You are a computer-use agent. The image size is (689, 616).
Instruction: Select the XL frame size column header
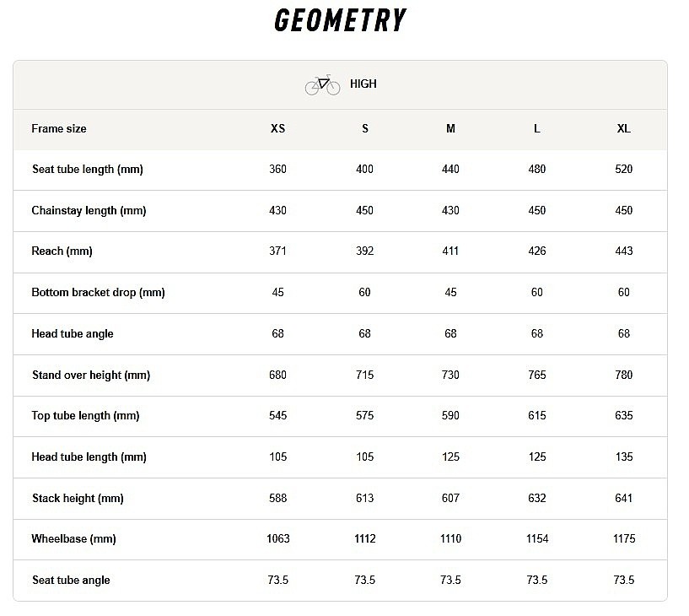(x=623, y=129)
